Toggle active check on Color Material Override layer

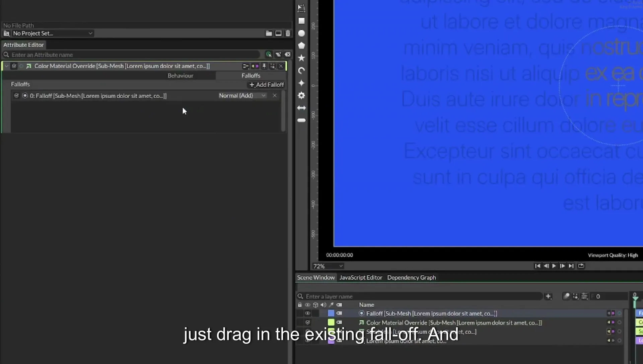coord(307,323)
